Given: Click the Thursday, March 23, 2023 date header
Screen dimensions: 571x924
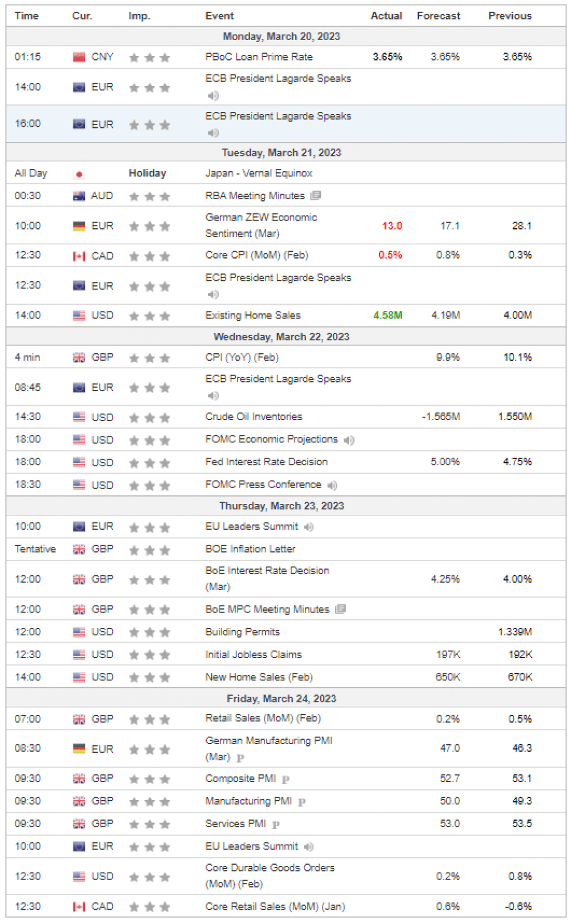Looking at the screenshot, I should point(282,506).
